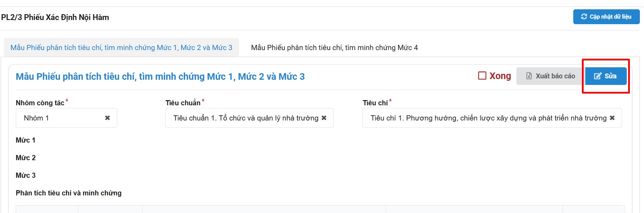This screenshot has height=213, width=644.
Task: Tick the Xong checkbox
Action: pos(482,76)
